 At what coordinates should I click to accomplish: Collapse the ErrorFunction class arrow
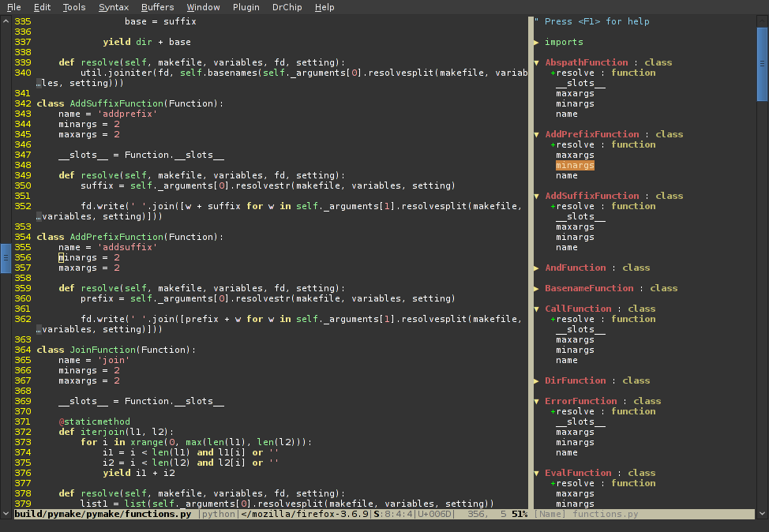click(537, 401)
